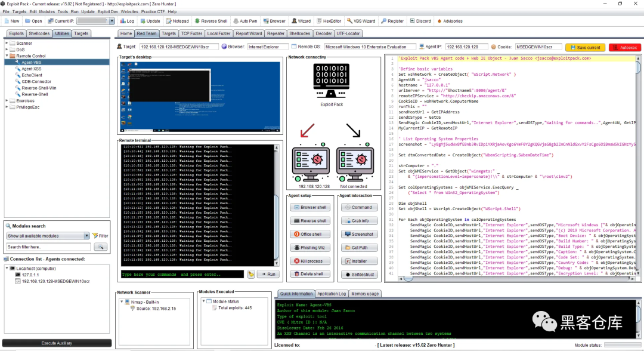Click the Office shell button
644x351 pixels.
(310, 234)
